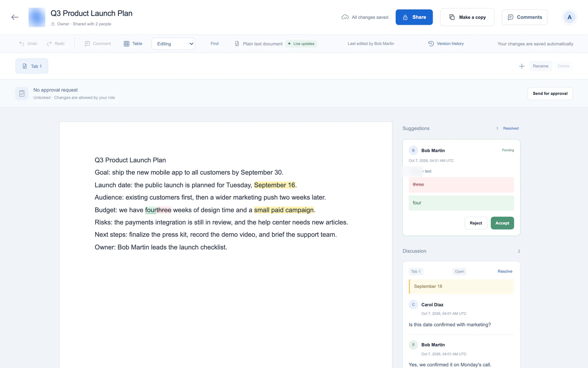588x368 pixels.
Task: Show Resolved suggestions
Action: tap(511, 128)
